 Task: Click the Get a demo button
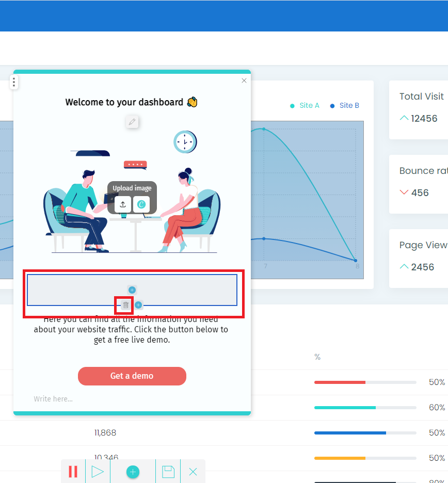[132, 376]
